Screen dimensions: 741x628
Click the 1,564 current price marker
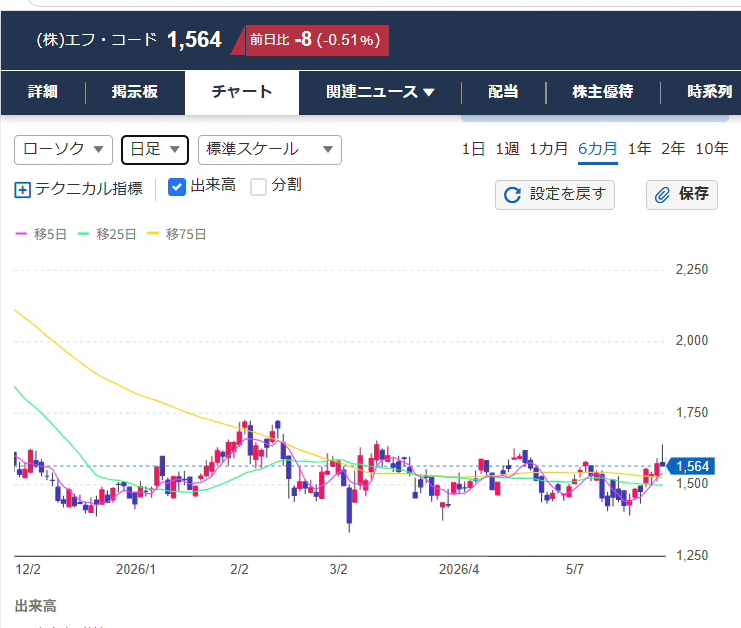point(690,466)
